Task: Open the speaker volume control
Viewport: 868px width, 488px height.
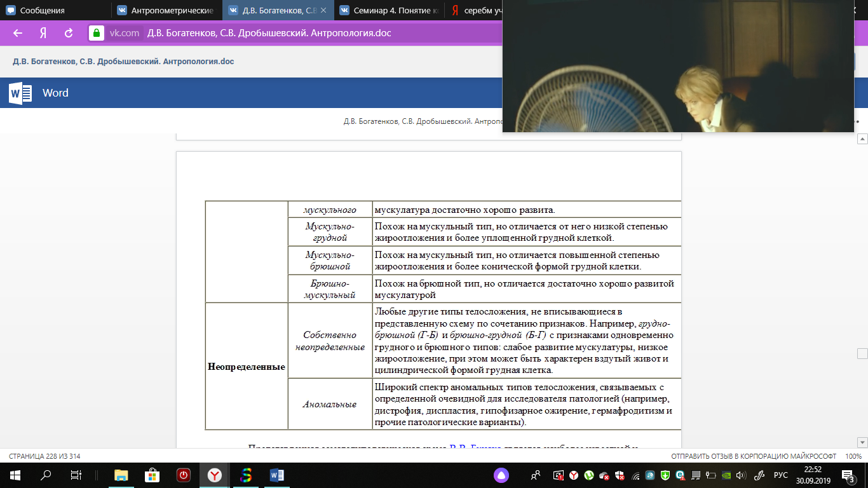Action: coord(741,475)
